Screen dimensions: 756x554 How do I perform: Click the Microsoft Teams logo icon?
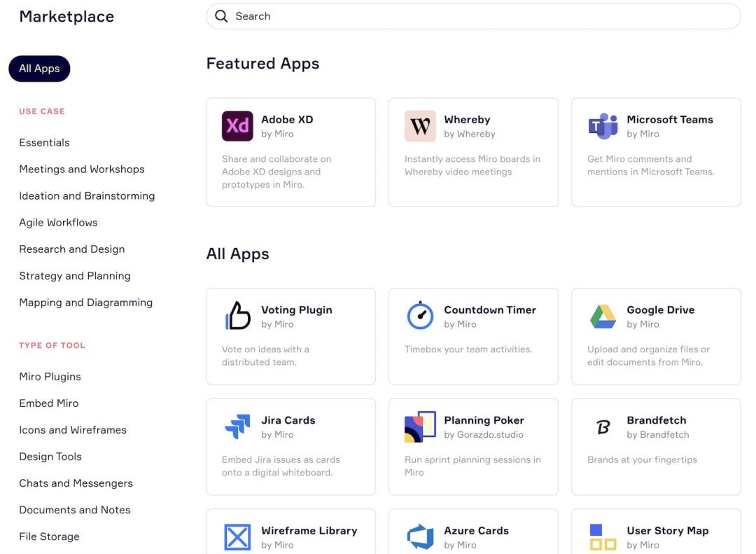[603, 126]
